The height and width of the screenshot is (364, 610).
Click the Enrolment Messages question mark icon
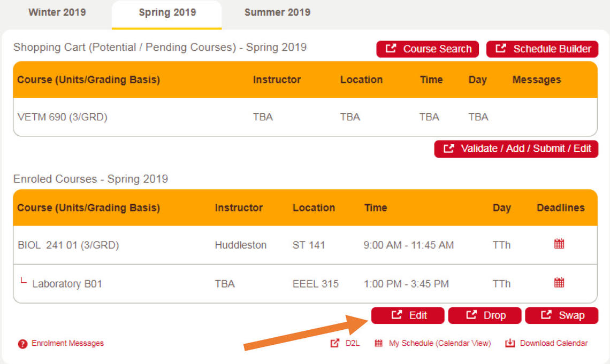(22, 344)
